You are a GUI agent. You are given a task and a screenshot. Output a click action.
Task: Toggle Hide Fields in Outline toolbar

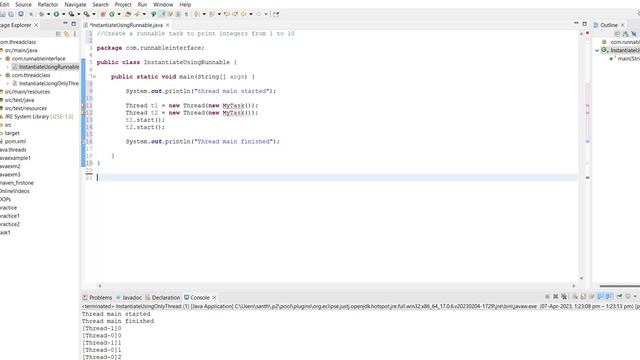click(633, 34)
